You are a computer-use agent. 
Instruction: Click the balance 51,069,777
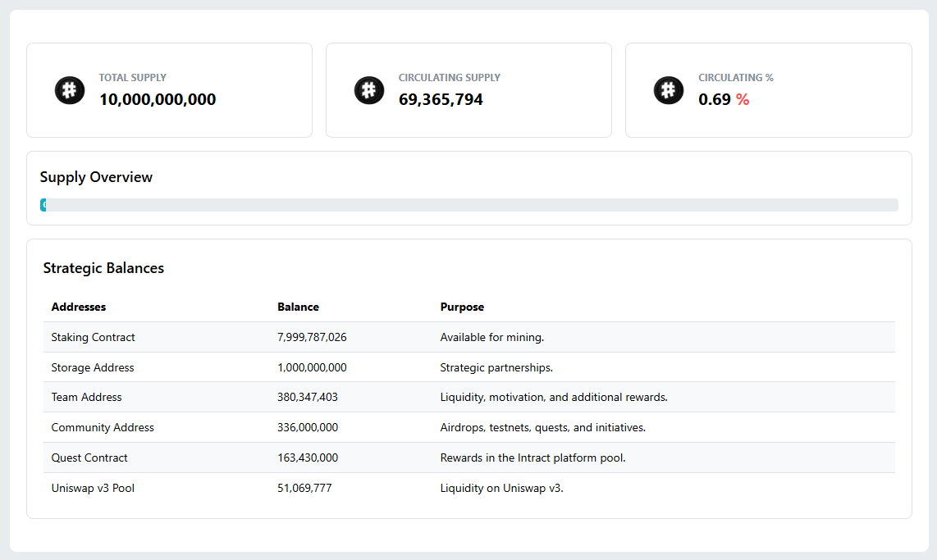pos(304,488)
